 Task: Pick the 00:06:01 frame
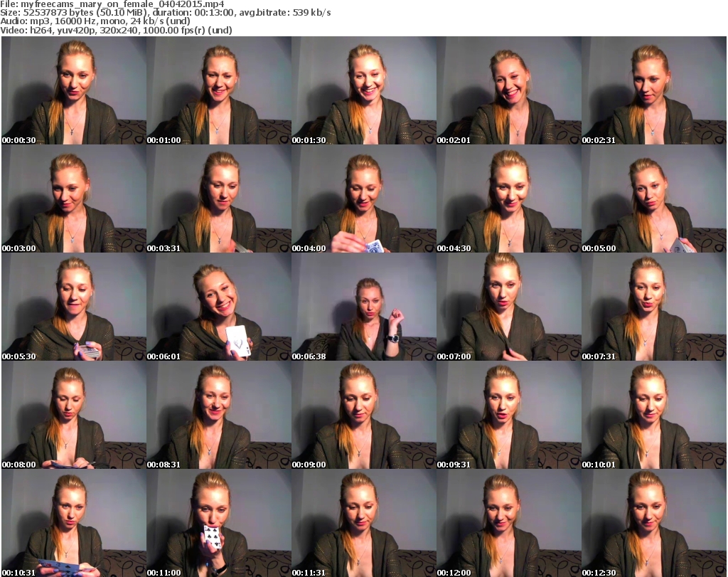point(219,307)
